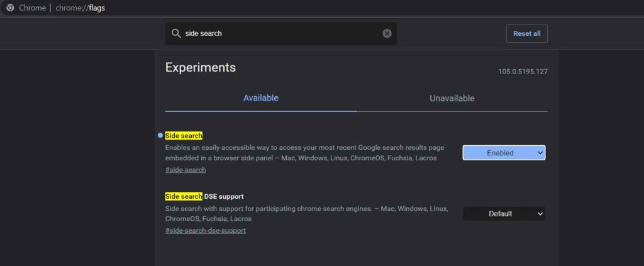Image resolution: width=644 pixels, height=266 pixels.
Task: Click the Side search flag title
Action: coord(184,135)
